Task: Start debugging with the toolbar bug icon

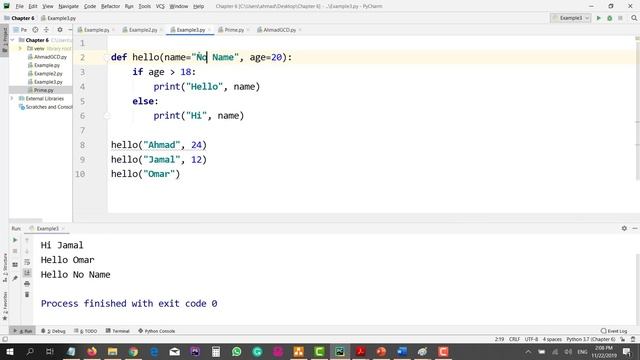Action: point(609,18)
